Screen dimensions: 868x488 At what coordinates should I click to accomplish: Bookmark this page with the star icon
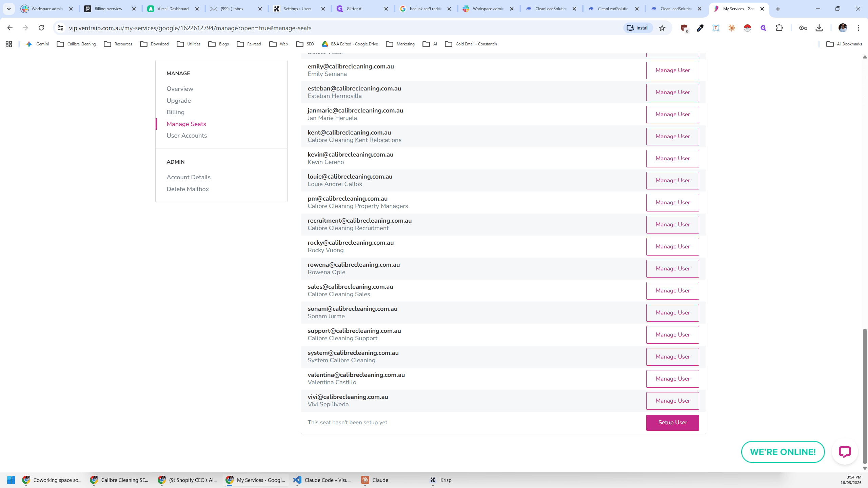[x=662, y=28]
